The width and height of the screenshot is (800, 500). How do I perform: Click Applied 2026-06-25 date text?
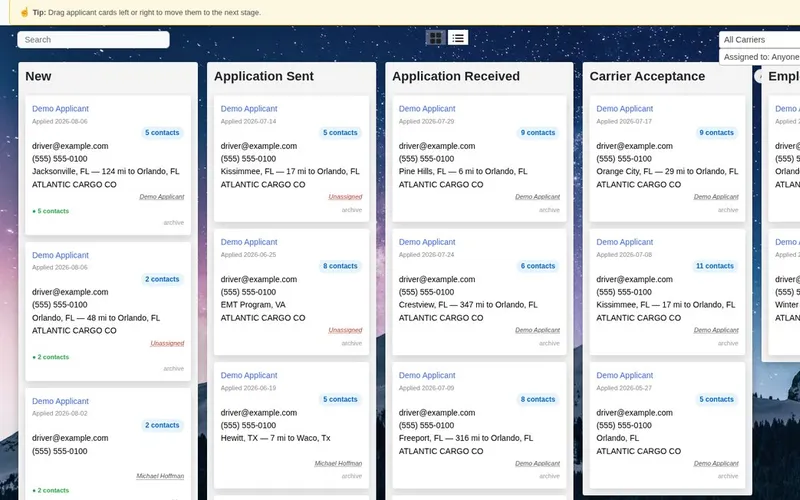(248, 255)
